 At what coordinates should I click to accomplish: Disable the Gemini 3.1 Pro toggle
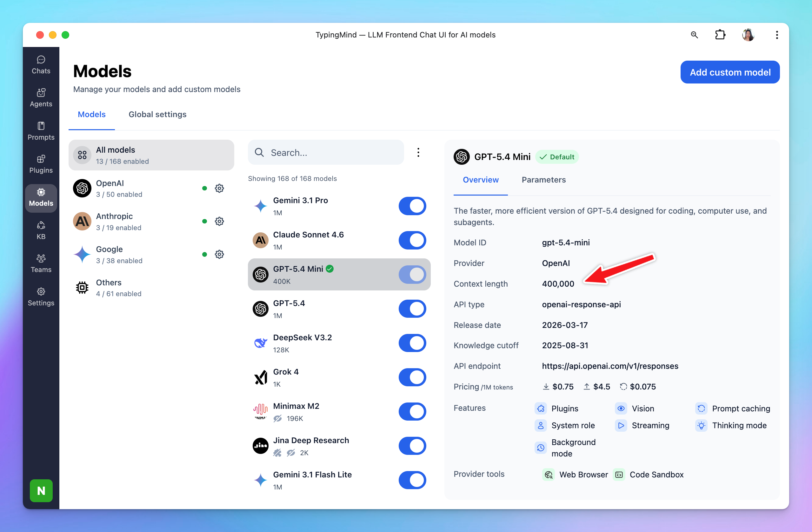point(412,206)
